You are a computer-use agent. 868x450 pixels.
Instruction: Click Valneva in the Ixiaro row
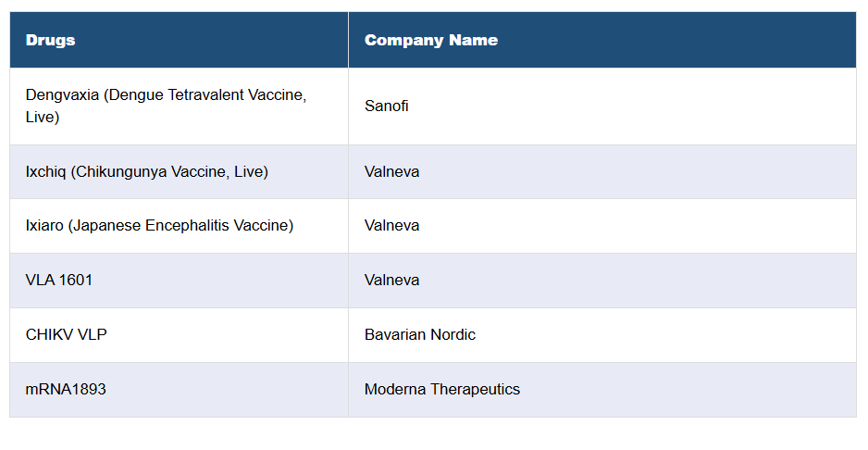tap(391, 225)
